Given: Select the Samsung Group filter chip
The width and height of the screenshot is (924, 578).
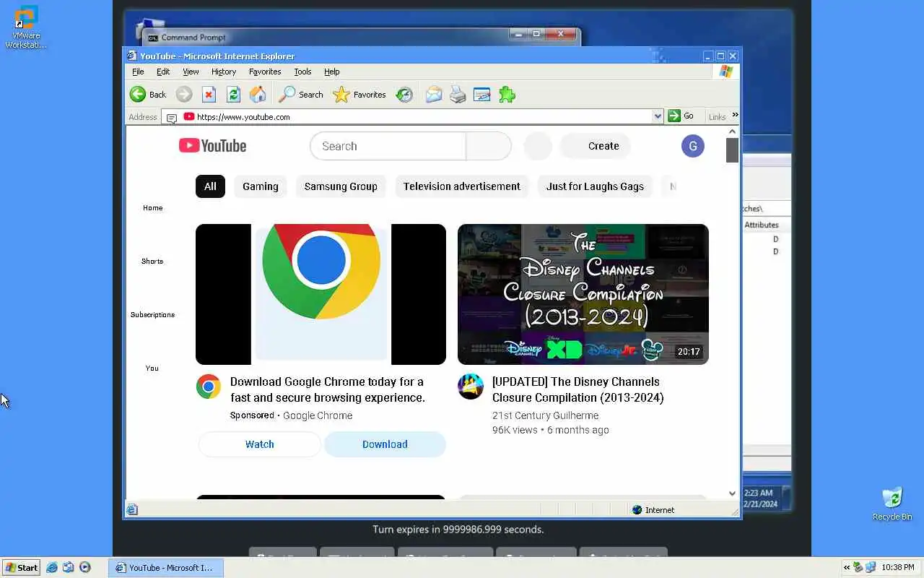Looking at the screenshot, I should (341, 186).
